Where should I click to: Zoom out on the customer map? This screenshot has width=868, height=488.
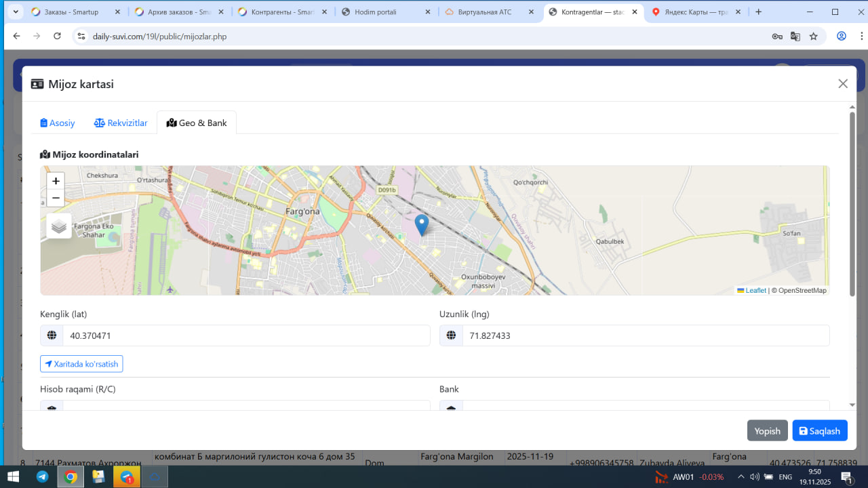[x=56, y=198]
